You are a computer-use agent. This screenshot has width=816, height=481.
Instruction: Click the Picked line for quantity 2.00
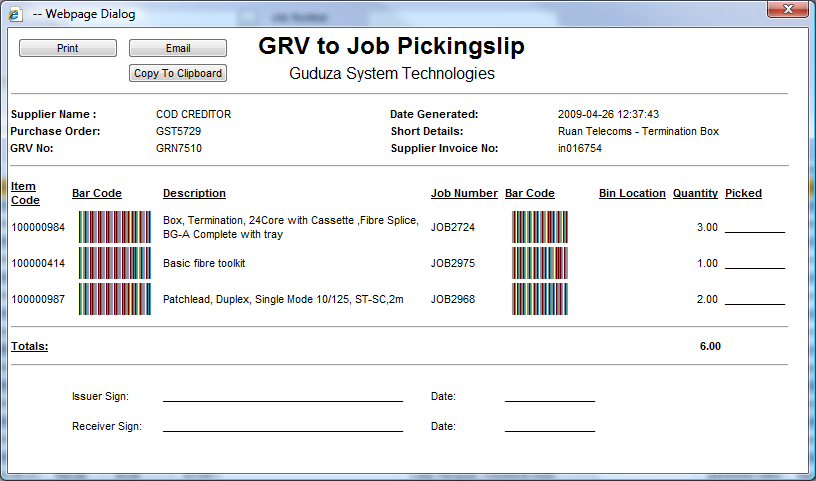755,301
